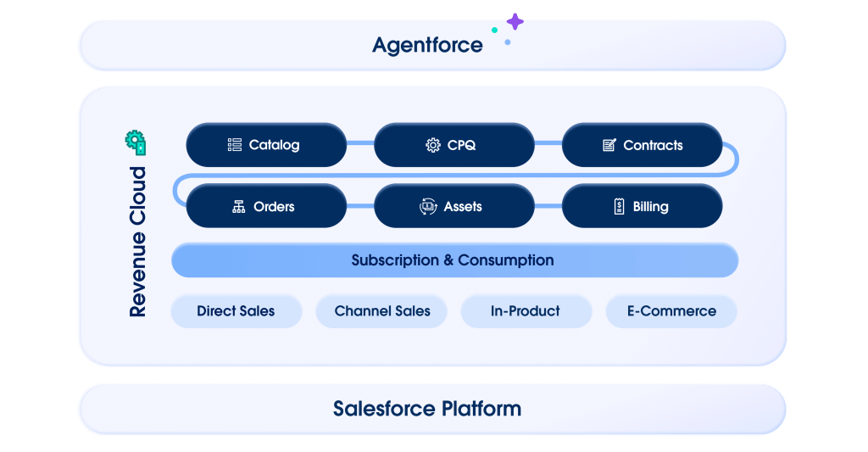Click the Salesforce Platform banner

pos(433,409)
